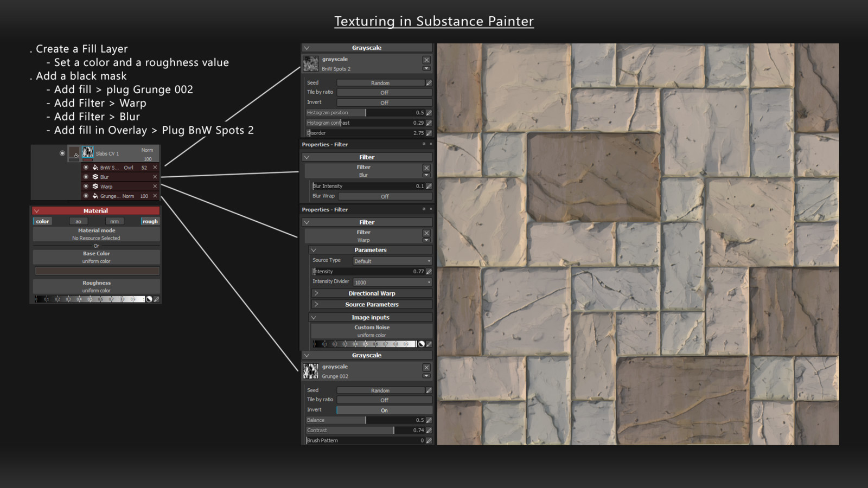Open the Ovrl blend mode on BnW Spots

[x=129, y=168]
